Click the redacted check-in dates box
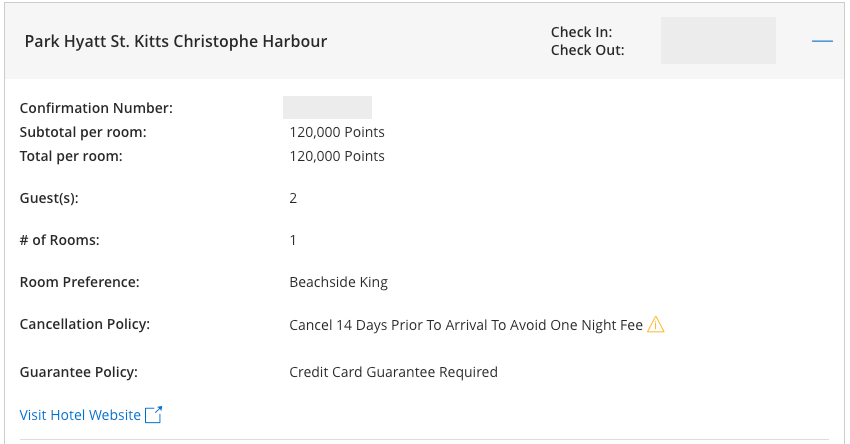 (x=718, y=41)
